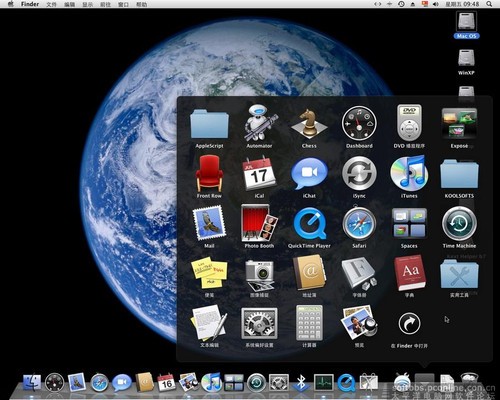This screenshot has width=500, height=400.
Task: Open Mail from the Applications stack grid
Action: [209, 223]
